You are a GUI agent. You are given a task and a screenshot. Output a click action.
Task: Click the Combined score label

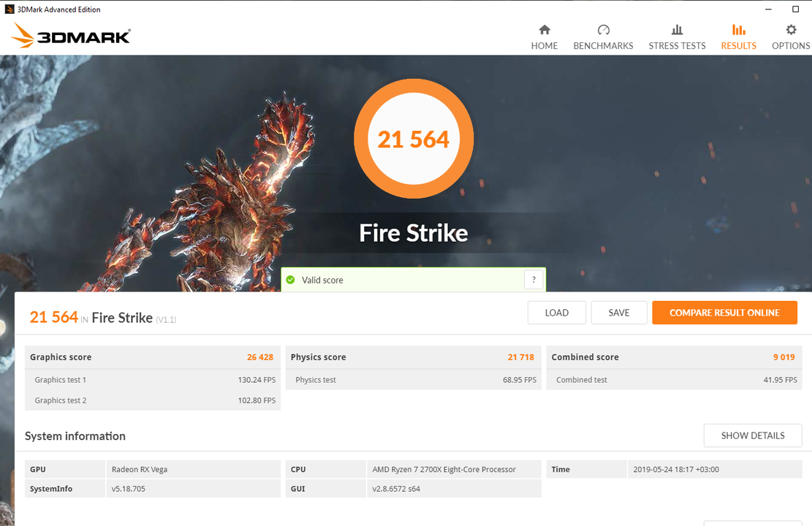coord(585,357)
